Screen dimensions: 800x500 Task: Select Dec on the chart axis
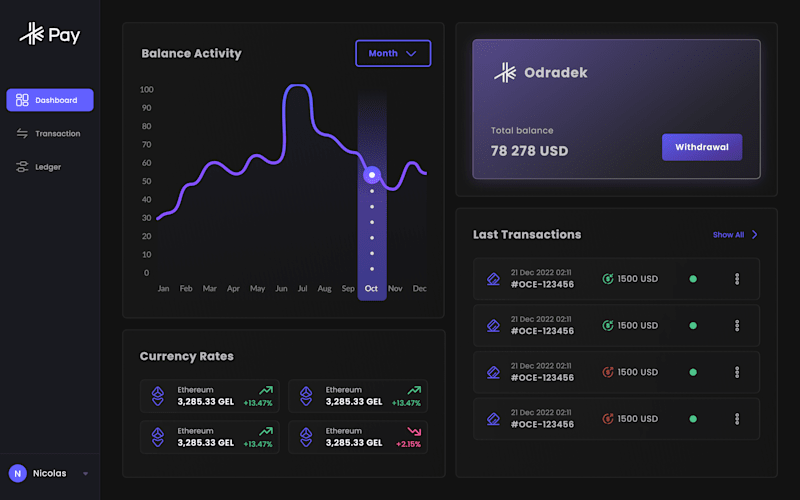[419, 289]
